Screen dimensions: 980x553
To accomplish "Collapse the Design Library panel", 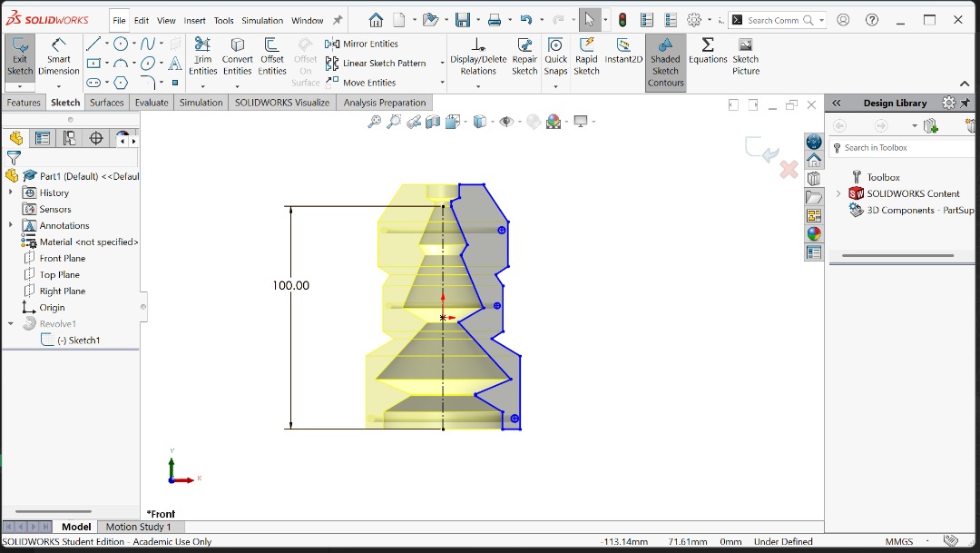I will pos(837,104).
